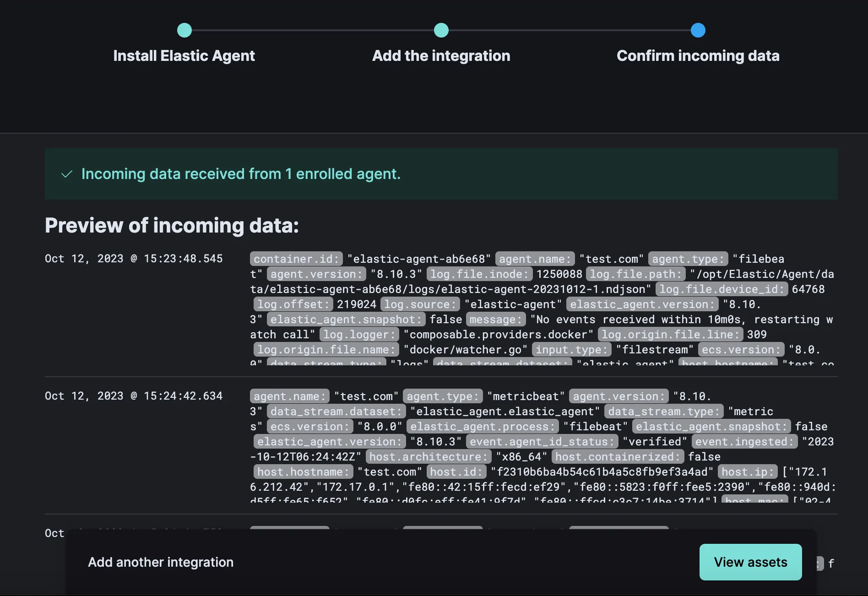Click the Install Elastic Agent step circle
Viewport: 868px width, 596px height.
click(x=184, y=30)
